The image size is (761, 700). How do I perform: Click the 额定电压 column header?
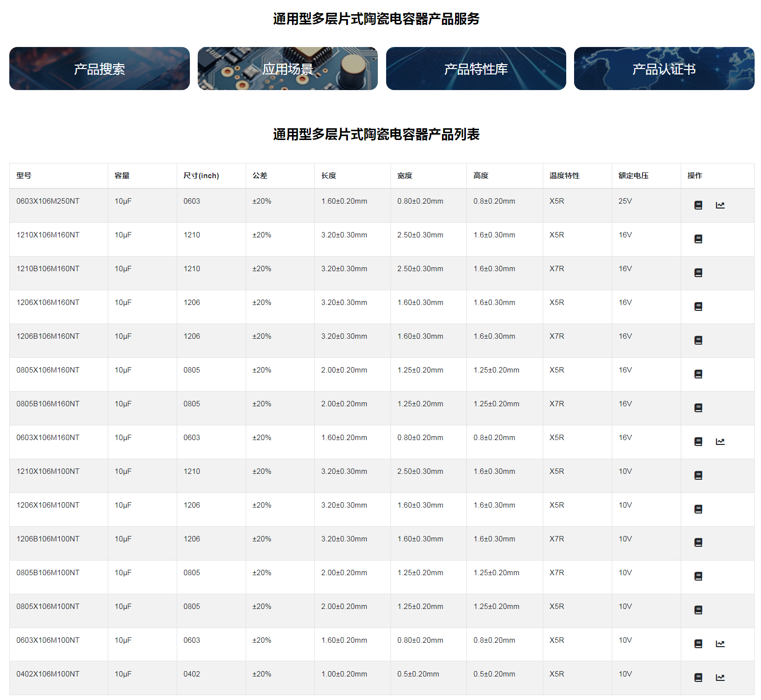633,176
